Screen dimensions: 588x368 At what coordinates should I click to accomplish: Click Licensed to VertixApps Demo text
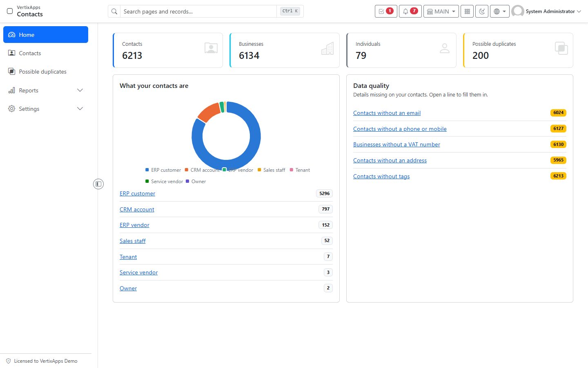click(46, 361)
